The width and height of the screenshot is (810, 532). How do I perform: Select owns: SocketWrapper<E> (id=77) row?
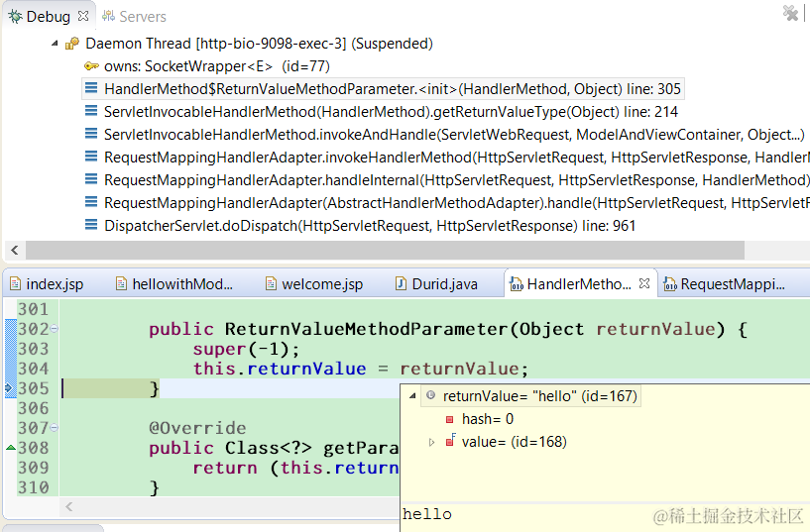coord(216,66)
